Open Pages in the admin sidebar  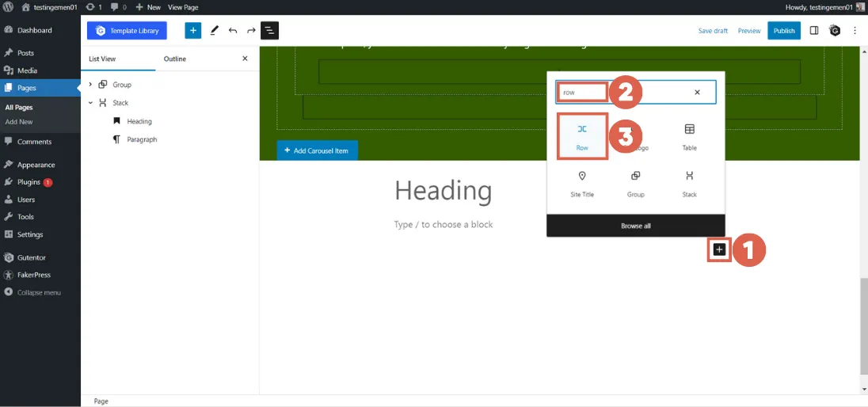27,87
